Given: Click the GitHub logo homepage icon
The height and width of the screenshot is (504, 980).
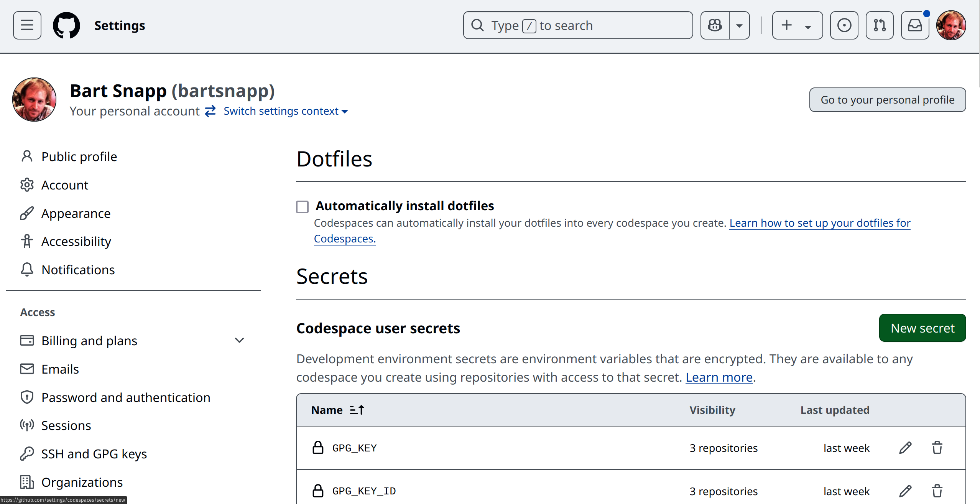Looking at the screenshot, I should pyautogui.click(x=66, y=25).
